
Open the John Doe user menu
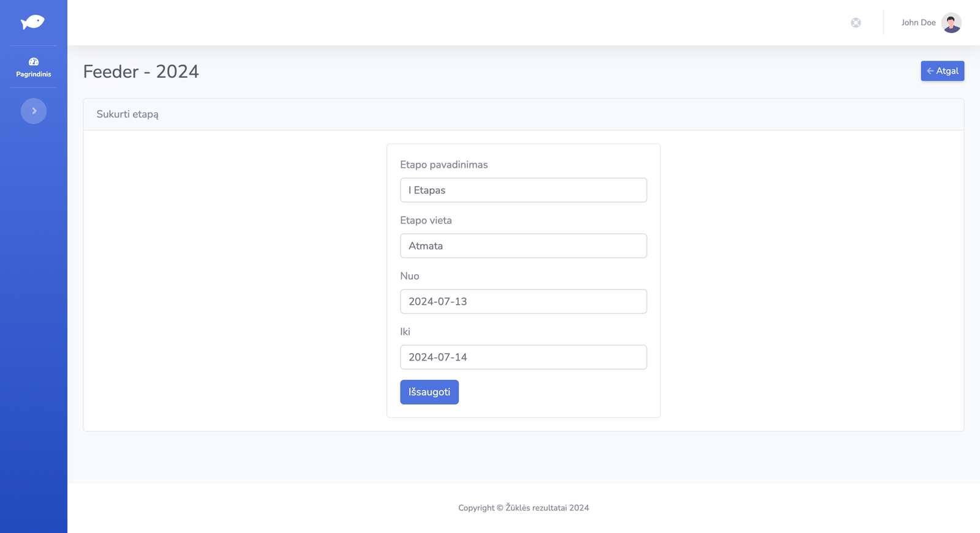tap(918, 23)
